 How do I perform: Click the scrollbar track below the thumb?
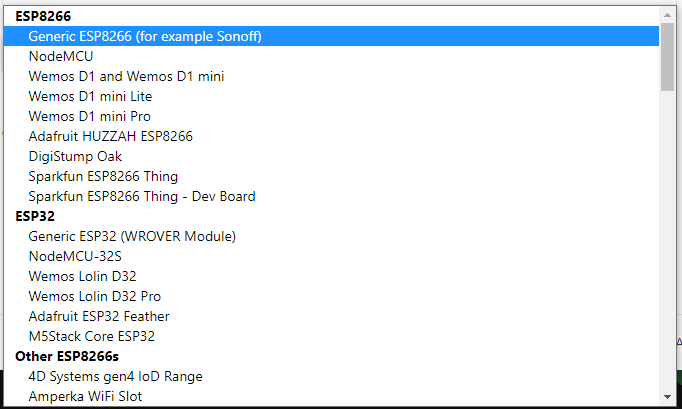click(667, 240)
